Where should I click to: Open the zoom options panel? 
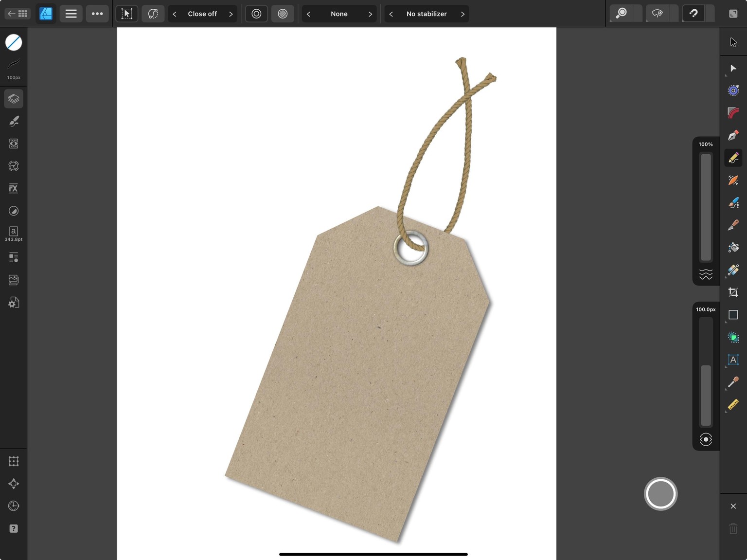638,14
